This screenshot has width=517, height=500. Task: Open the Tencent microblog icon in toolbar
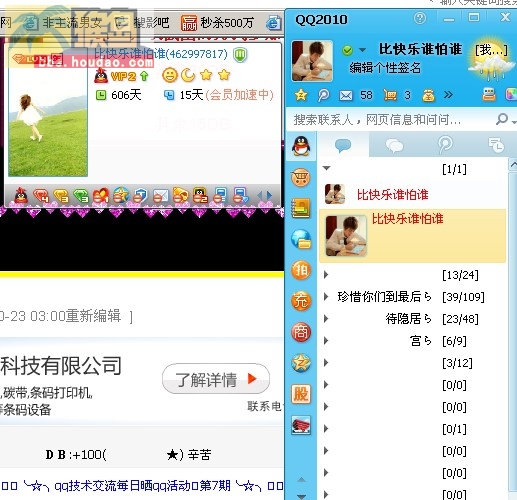(323, 95)
